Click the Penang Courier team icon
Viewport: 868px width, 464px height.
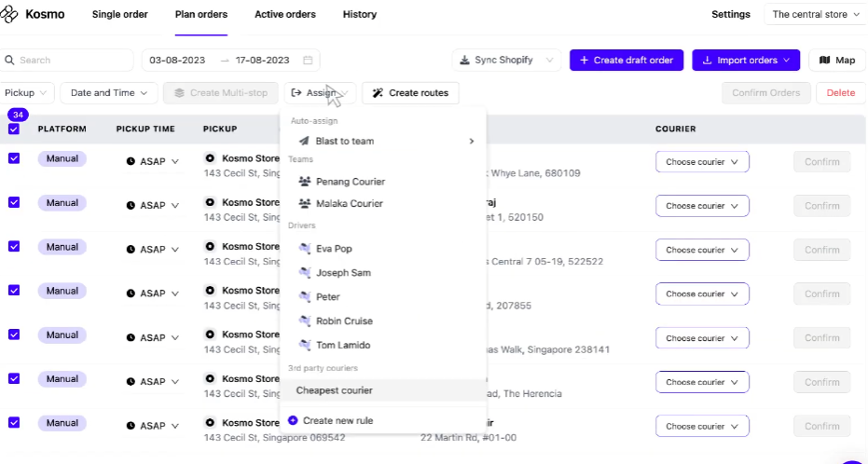click(305, 182)
